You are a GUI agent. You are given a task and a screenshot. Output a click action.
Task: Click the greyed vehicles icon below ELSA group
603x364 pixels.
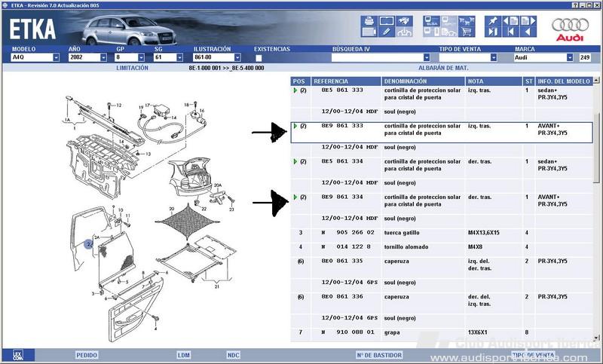449,32
